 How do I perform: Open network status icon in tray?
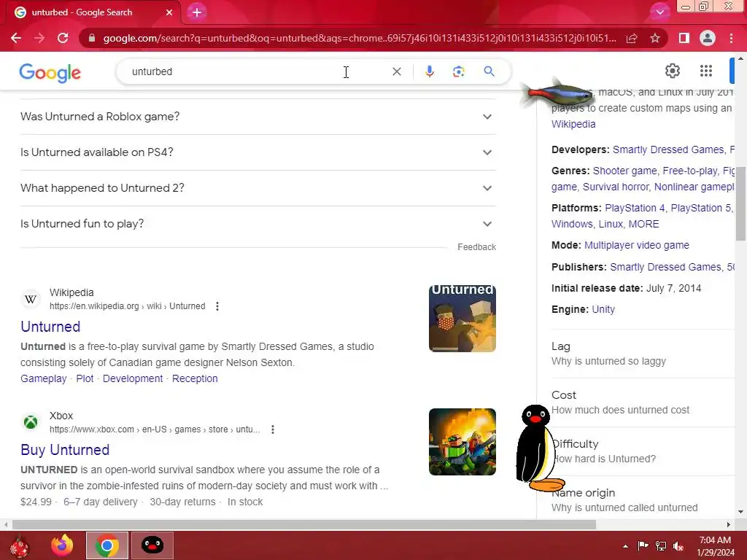(661, 546)
